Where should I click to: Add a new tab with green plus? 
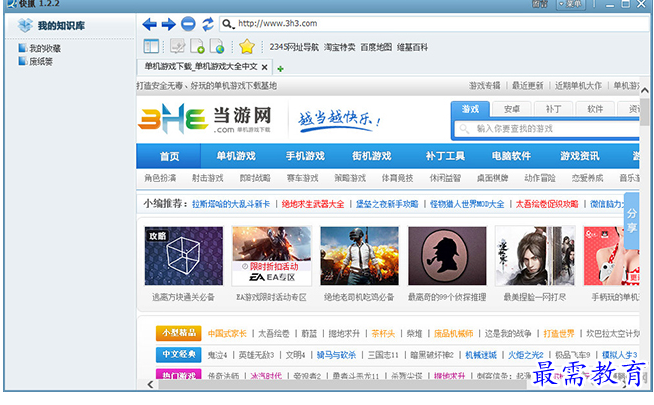pyautogui.click(x=280, y=69)
